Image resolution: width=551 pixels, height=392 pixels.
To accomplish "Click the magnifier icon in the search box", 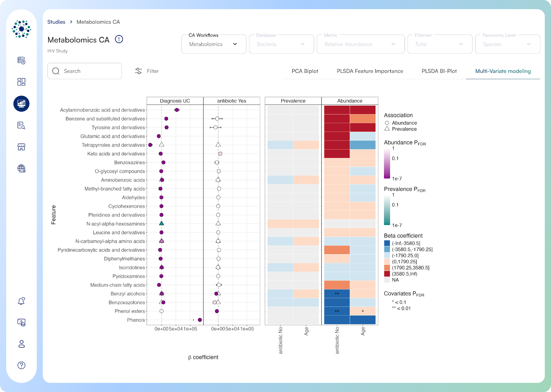I will 56,71.
